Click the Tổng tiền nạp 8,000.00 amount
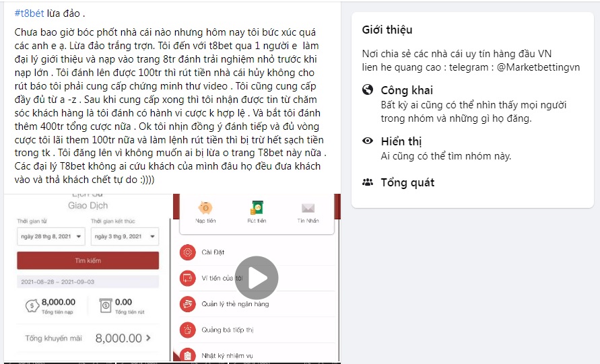This screenshot has width=600, height=364. [59, 302]
